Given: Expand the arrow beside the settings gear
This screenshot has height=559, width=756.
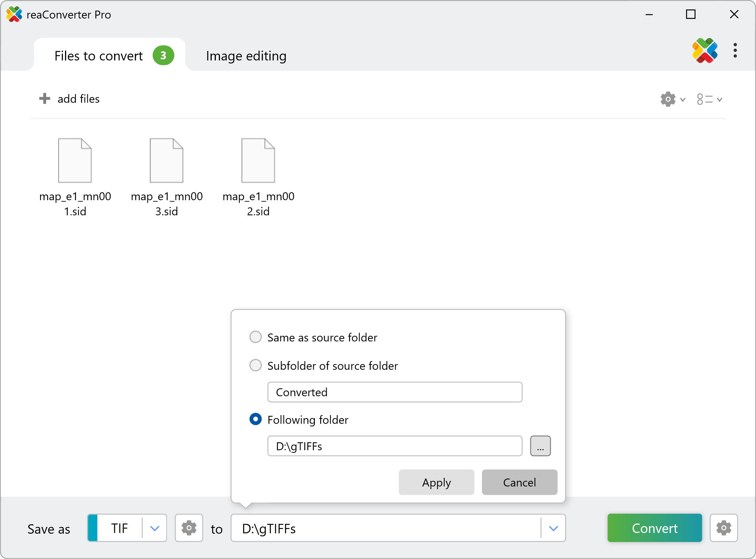Looking at the screenshot, I should tap(683, 100).
